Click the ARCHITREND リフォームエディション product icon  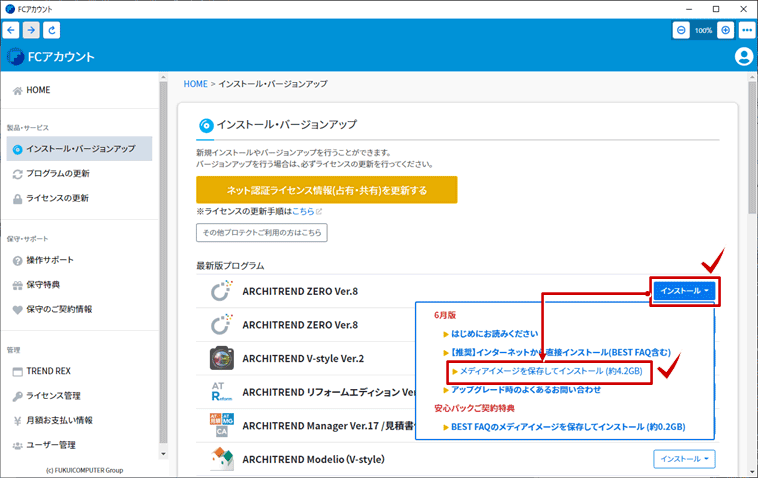[222, 391]
